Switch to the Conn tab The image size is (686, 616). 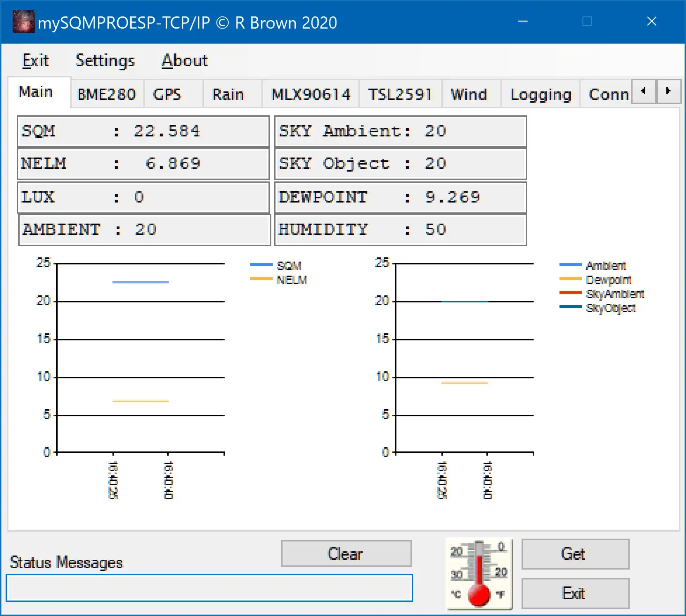[x=606, y=94]
